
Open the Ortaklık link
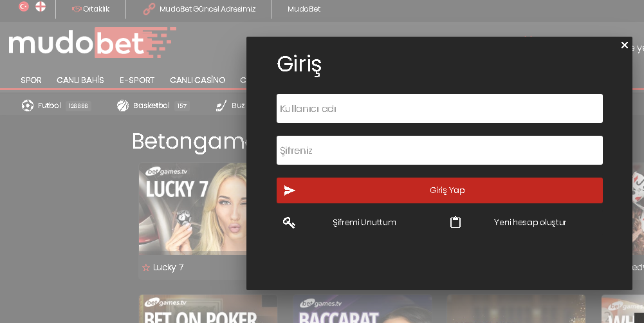click(x=96, y=9)
